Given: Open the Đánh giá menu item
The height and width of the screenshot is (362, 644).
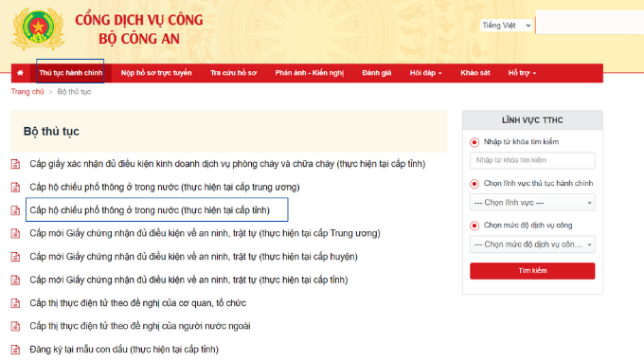Looking at the screenshot, I should 377,73.
